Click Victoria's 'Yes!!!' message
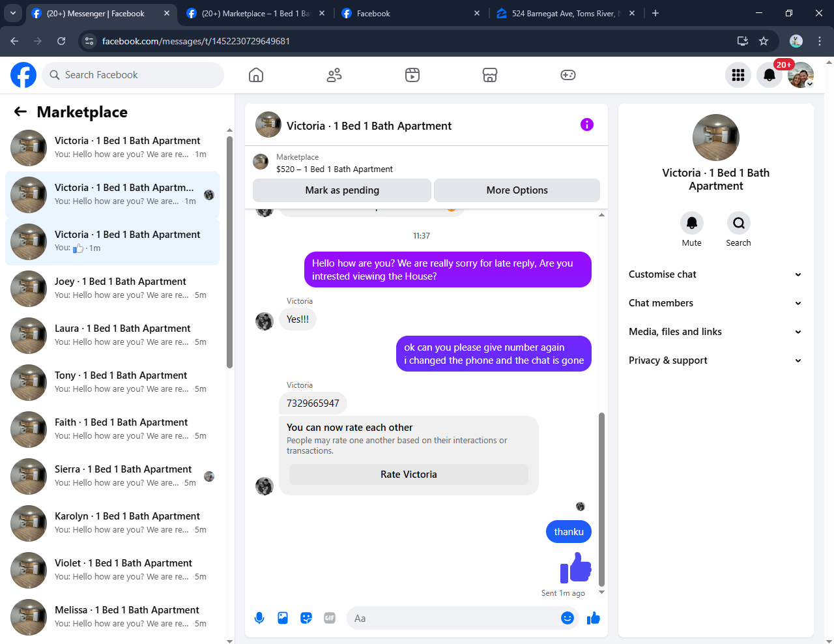This screenshot has height=644, width=834. [298, 319]
